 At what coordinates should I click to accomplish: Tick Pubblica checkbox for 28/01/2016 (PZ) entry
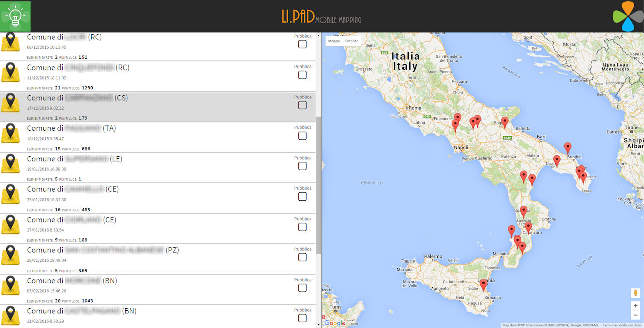(x=302, y=257)
